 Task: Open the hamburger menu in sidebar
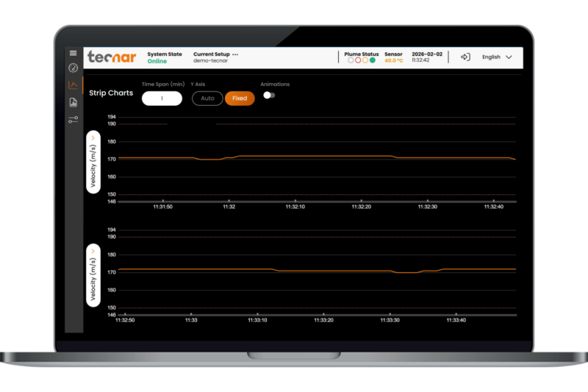73,53
